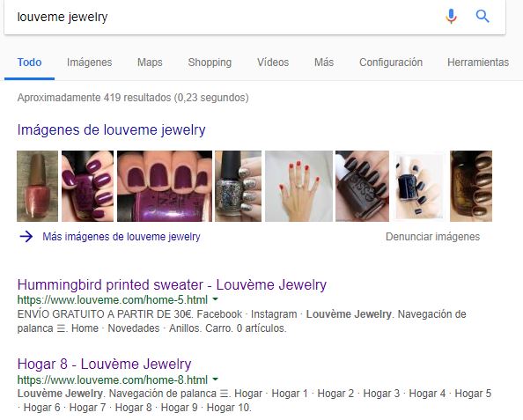Click Denunciar imágenes link
This screenshot has height=420, width=523.
point(432,237)
